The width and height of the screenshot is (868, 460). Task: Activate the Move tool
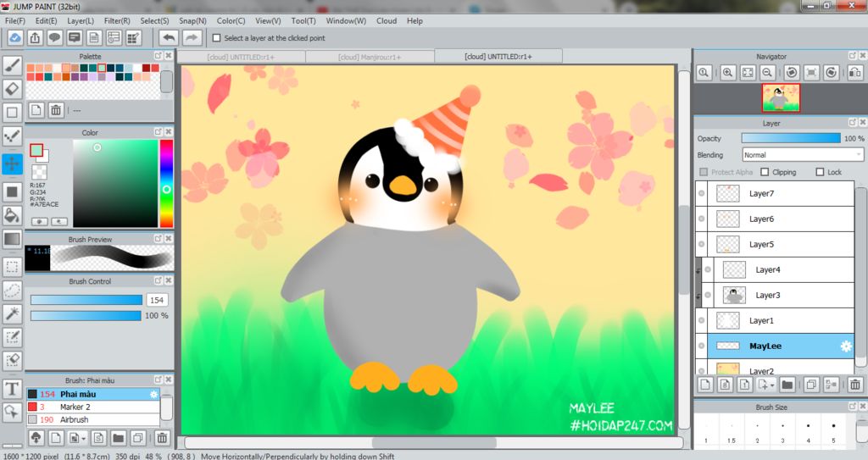12,163
